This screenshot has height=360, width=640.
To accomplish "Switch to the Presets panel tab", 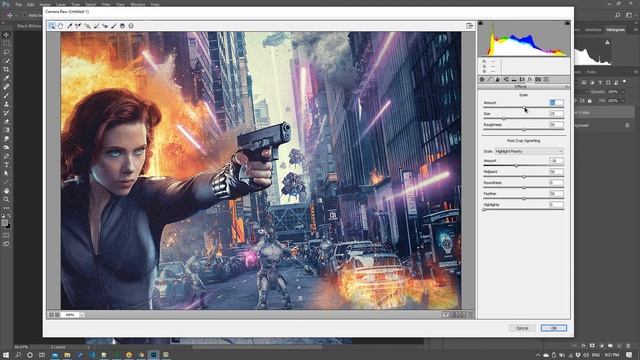I will [546, 80].
